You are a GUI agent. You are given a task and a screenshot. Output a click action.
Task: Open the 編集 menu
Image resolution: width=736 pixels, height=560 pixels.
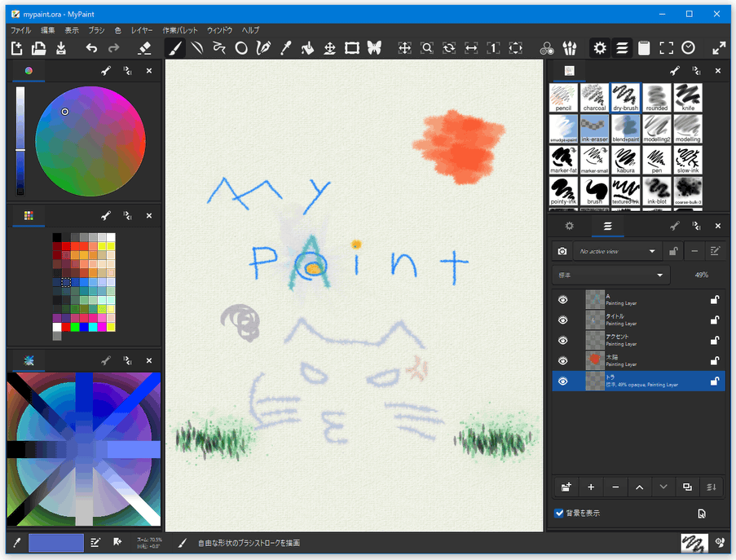coord(47,30)
